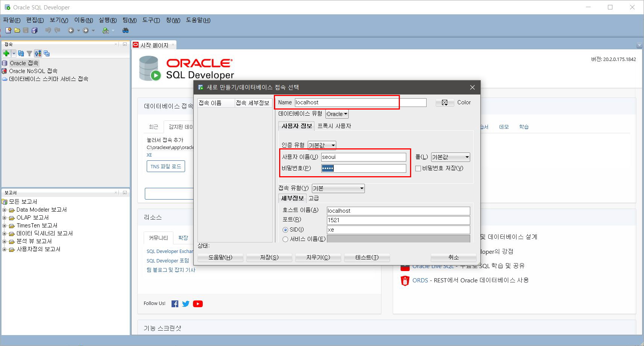This screenshot has height=346, width=644.
Task: Expand 분석 뷰 보고서 node
Action: pyautogui.click(x=5, y=242)
